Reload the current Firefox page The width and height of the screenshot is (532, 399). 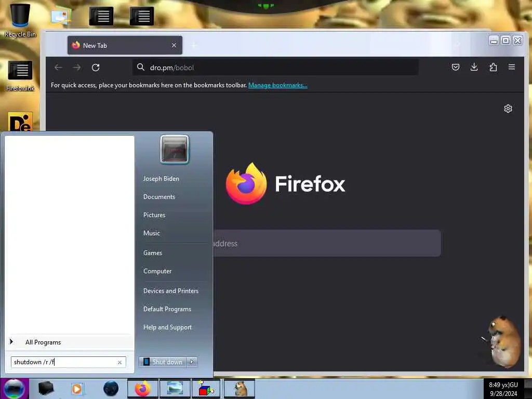click(x=96, y=67)
